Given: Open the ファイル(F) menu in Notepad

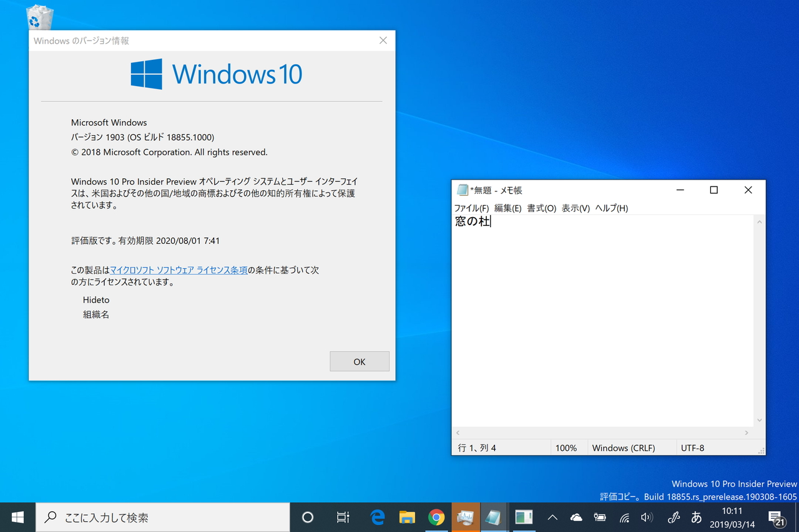Looking at the screenshot, I should [x=472, y=208].
